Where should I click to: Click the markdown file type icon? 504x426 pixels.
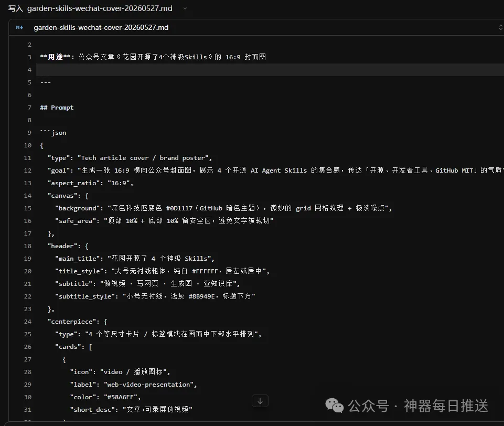[x=19, y=28]
